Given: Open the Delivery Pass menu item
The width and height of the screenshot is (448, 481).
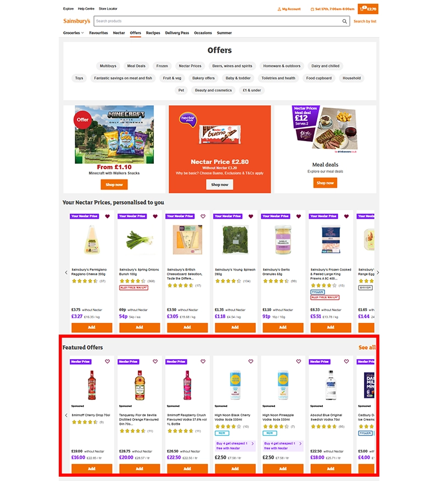Looking at the screenshot, I should pos(177,33).
